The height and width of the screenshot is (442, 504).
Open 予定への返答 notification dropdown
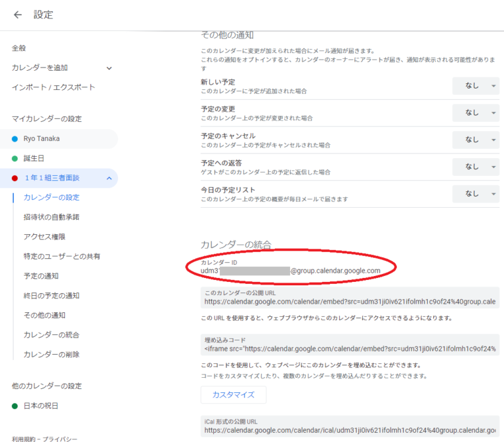[475, 167]
